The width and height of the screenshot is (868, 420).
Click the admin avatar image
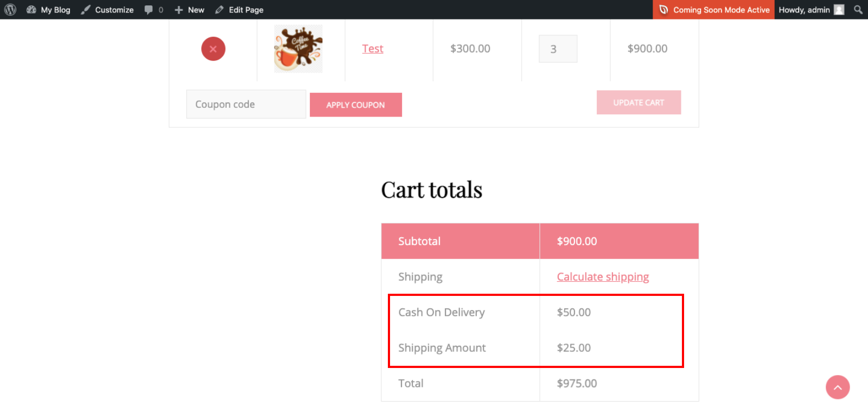[839, 10]
